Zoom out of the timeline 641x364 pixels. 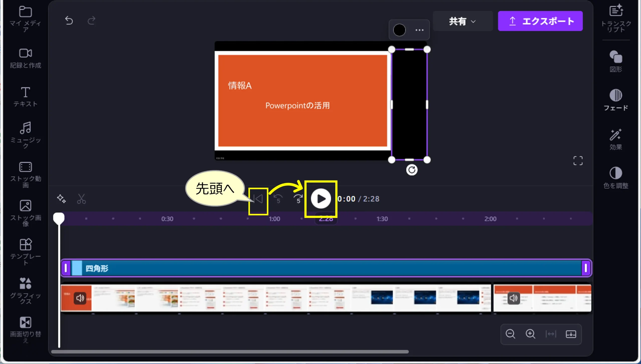(510, 334)
